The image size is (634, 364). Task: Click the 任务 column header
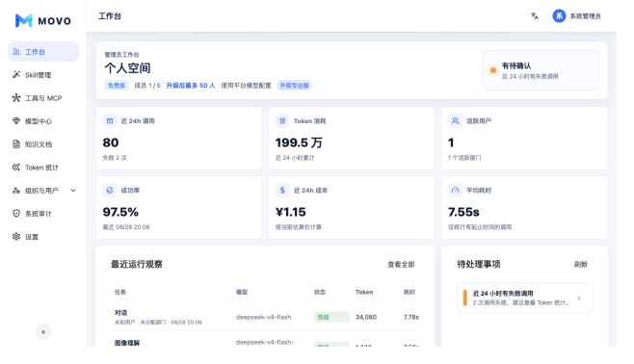(x=120, y=292)
